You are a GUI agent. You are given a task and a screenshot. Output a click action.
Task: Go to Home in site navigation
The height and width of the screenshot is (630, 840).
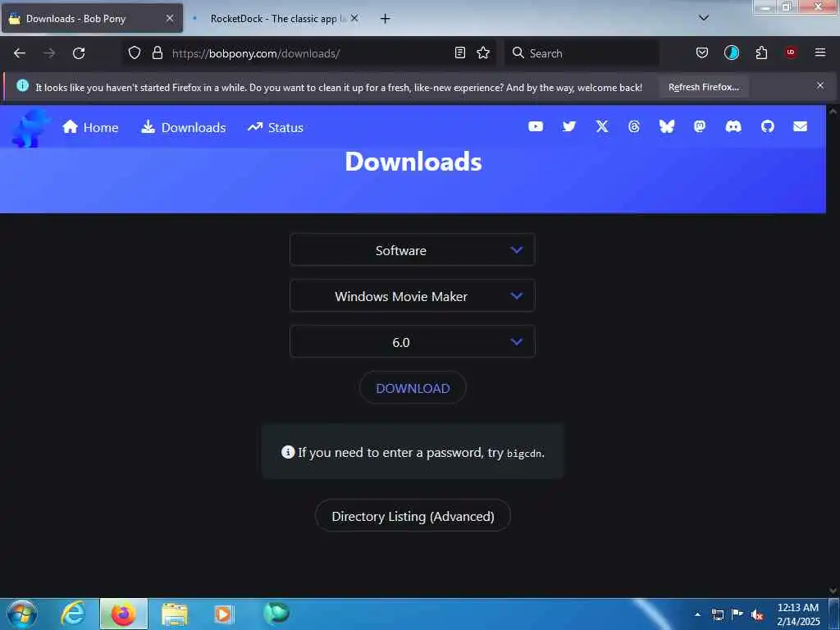click(90, 127)
